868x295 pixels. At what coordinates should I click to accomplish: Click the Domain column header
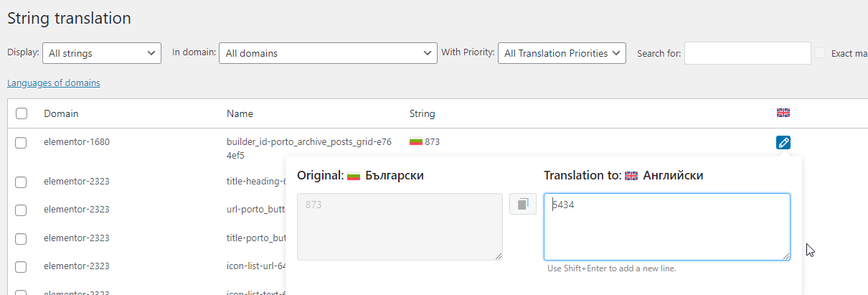click(x=61, y=113)
